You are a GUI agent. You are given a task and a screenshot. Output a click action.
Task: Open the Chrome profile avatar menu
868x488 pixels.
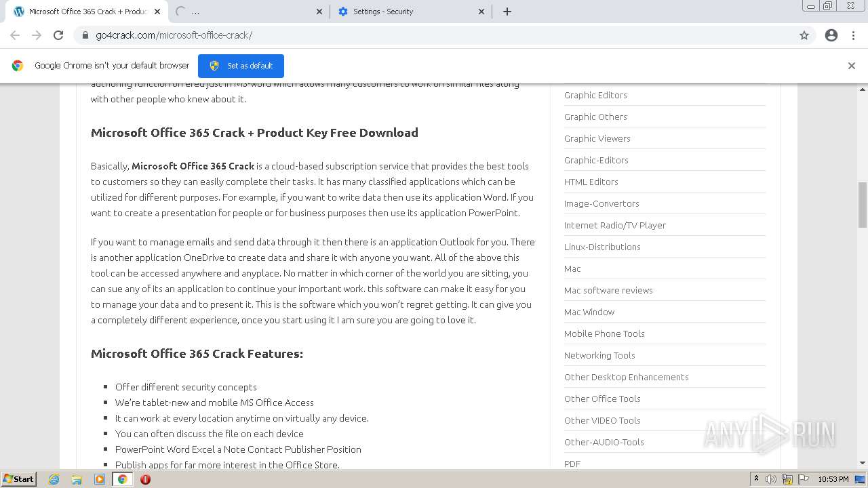point(831,35)
